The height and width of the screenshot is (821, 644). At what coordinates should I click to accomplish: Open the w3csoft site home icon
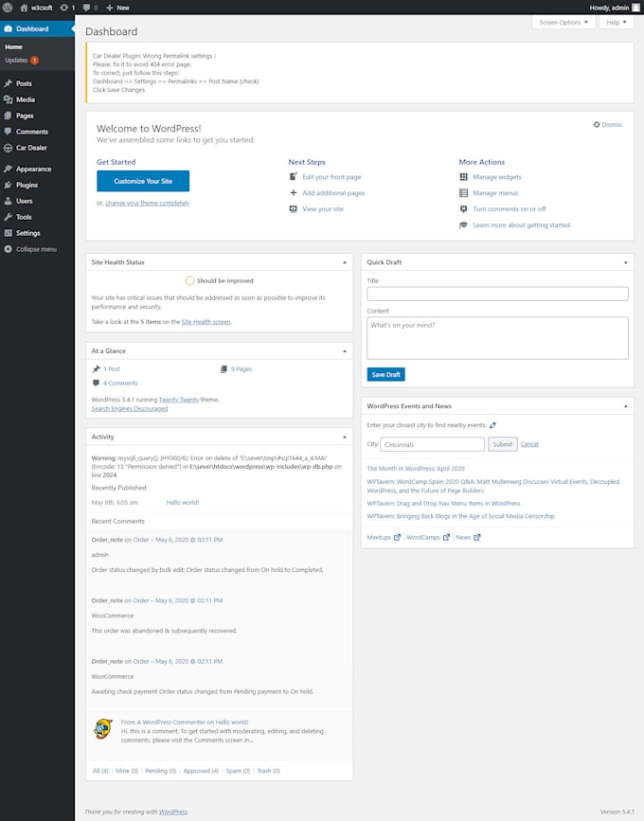(x=24, y=8)
